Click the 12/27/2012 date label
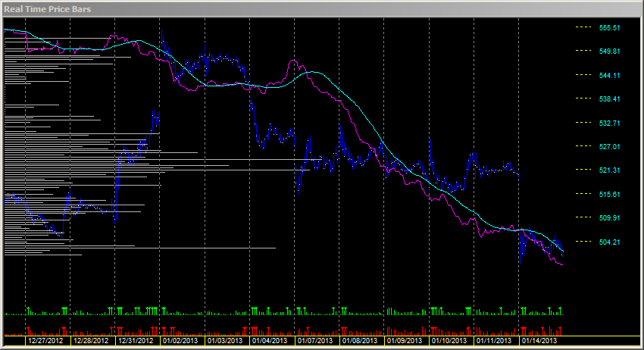The image size is (644, 350). [x=45, y=341]
